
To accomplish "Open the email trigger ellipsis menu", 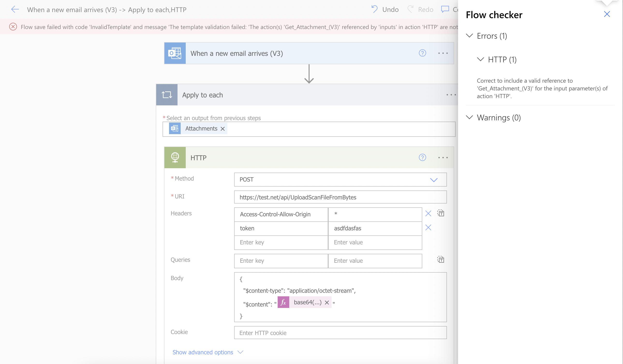I will [x=443, y=53].
